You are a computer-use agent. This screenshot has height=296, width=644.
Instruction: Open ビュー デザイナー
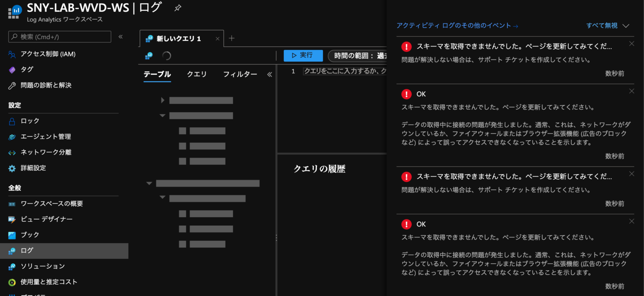[x=46, y=219]
